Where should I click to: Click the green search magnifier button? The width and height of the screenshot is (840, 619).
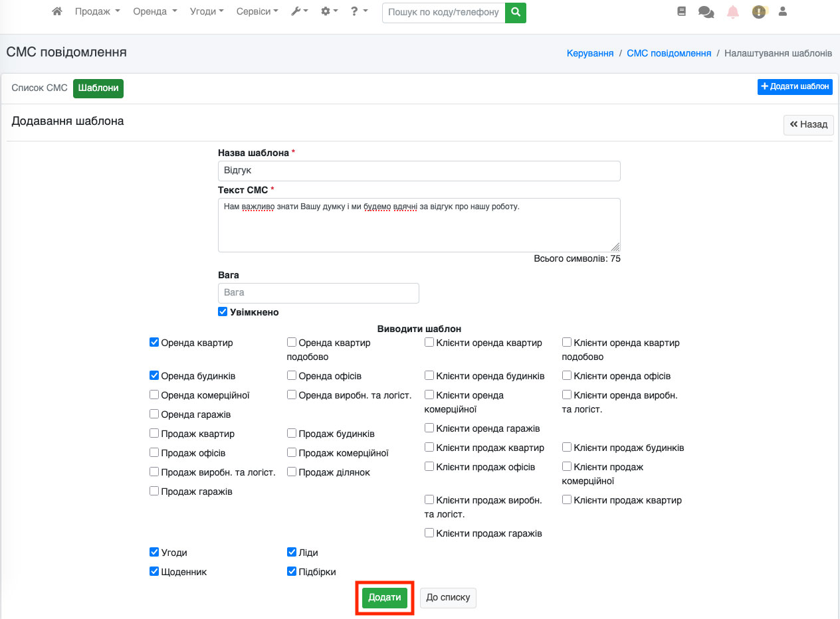[515, 12]
